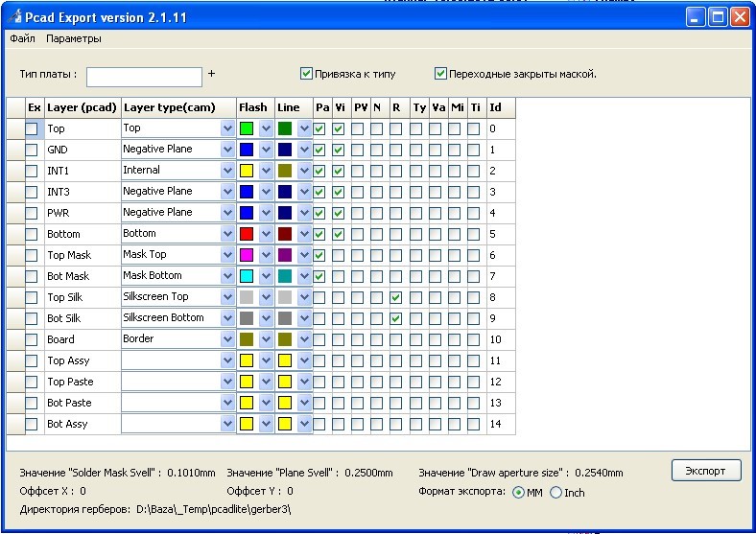Open Flash color dropdown for Top row
756x534 pixels.
pyautogui.click(x=266, y=128)
